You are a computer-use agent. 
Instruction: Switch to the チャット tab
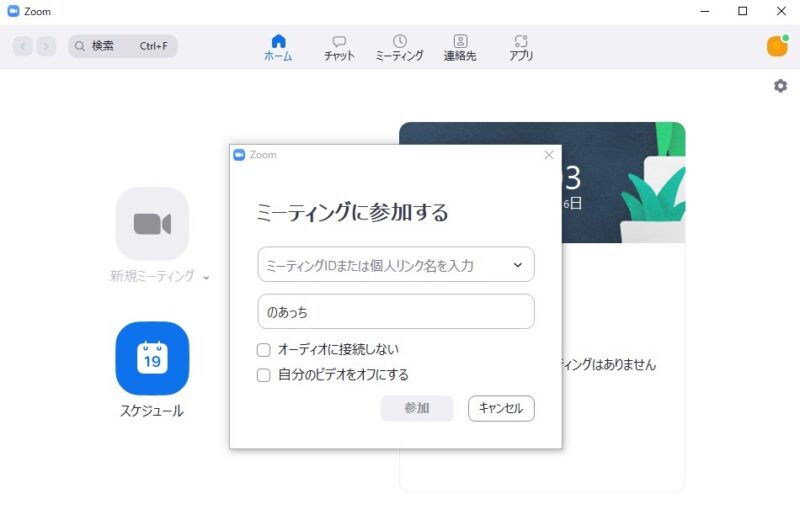(339, 47)
